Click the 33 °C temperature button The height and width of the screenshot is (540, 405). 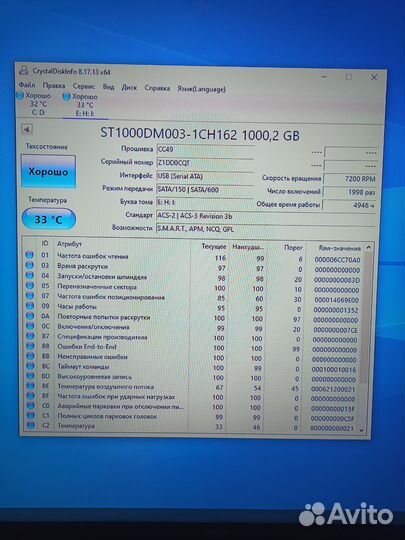click(x=49, y=219)
